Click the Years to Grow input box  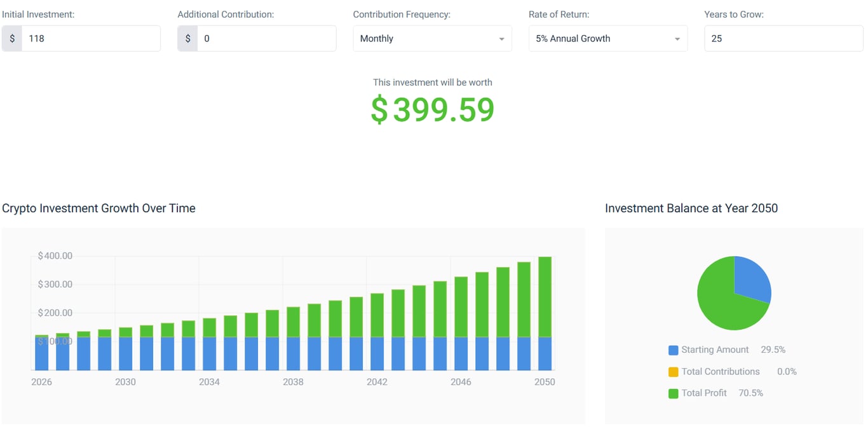[x=783, y=38]
